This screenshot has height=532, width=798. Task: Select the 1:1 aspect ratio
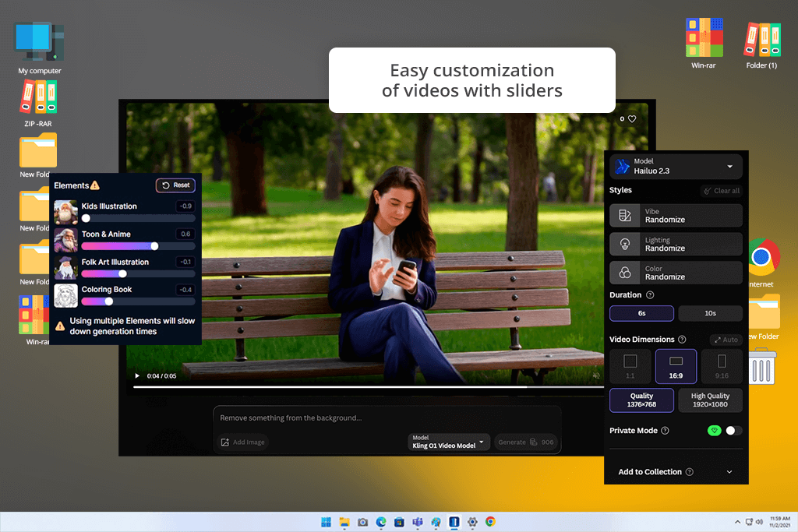point(630,366)
